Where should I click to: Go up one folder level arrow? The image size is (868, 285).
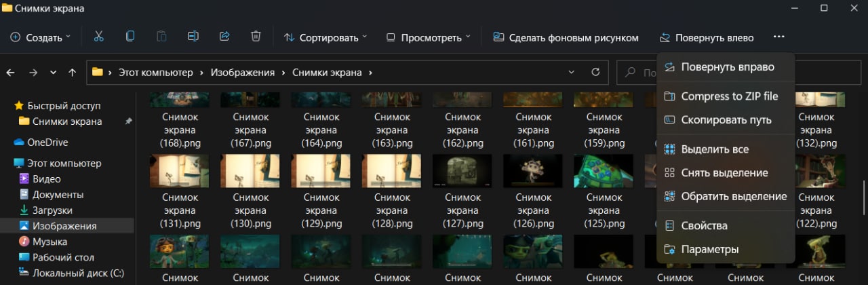click(73, 72)
